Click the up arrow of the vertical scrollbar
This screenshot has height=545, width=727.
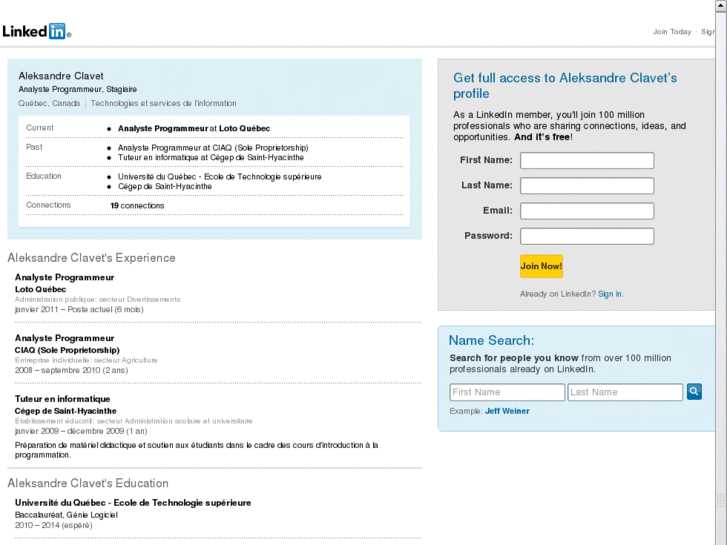point(721,5)
